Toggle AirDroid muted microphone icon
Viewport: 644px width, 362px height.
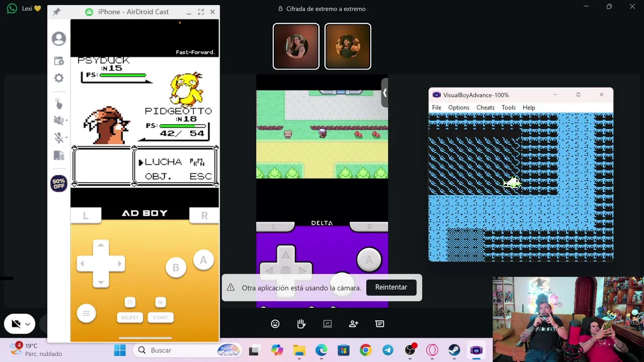[x=58, y=138]
